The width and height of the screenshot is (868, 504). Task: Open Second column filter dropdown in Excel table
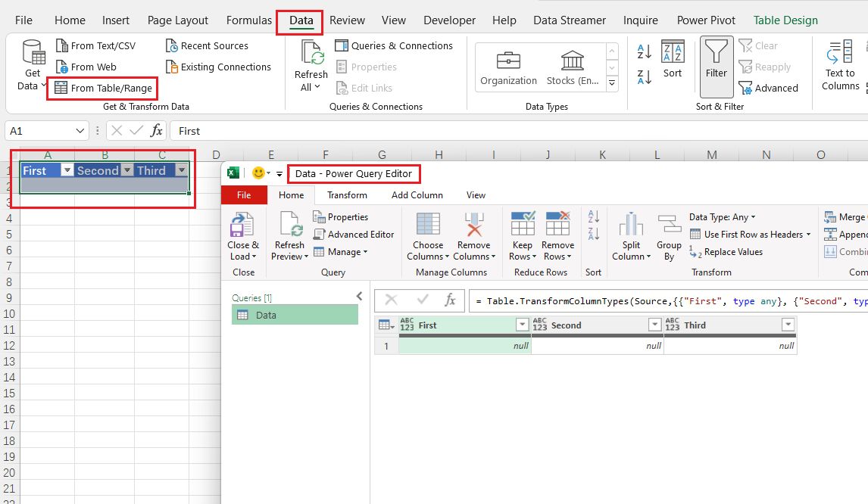126,170
